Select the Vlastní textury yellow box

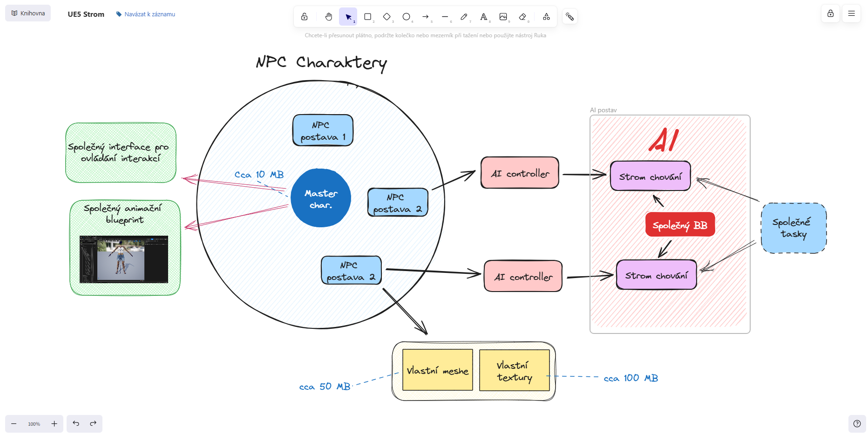tap(515, 370)
